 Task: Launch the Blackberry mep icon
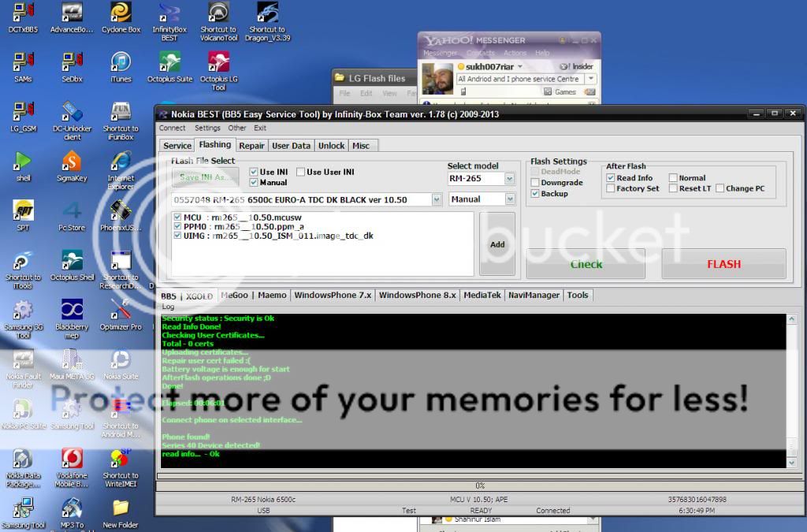72,319
